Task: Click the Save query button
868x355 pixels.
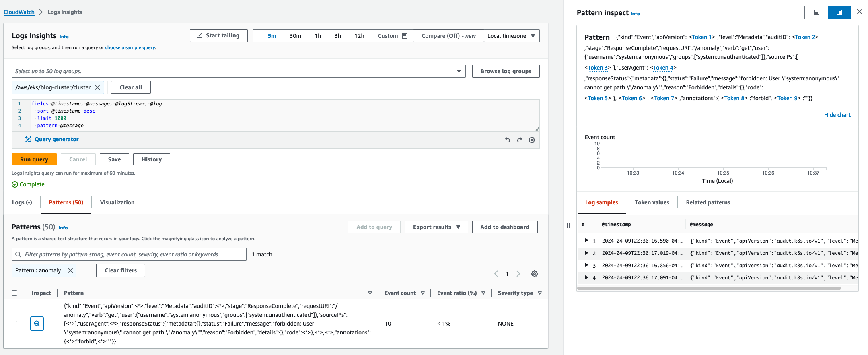Action: click(114, 159)
